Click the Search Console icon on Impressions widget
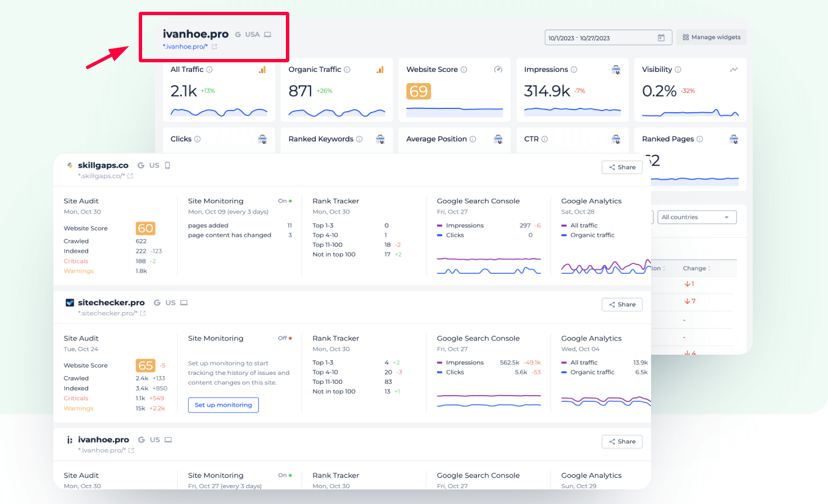The width and height of the screenshot is (828, 504). coord(616,70)
